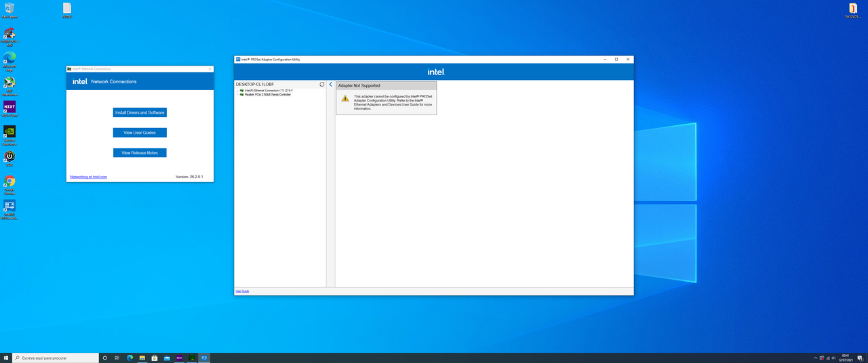Open Microsoft Store from the taskbar
Image resolution: width=868 pixels, height=363 pixels.
(155, 358)
